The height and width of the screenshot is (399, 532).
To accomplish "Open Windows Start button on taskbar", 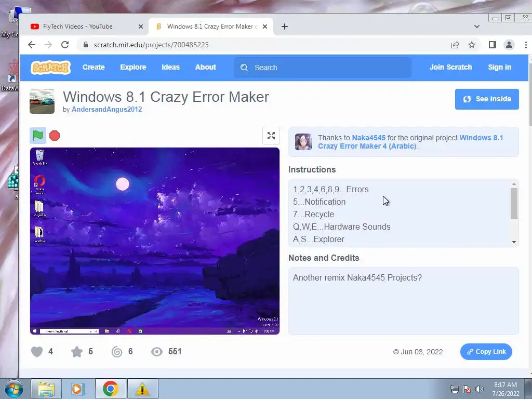I will [14, 389].
